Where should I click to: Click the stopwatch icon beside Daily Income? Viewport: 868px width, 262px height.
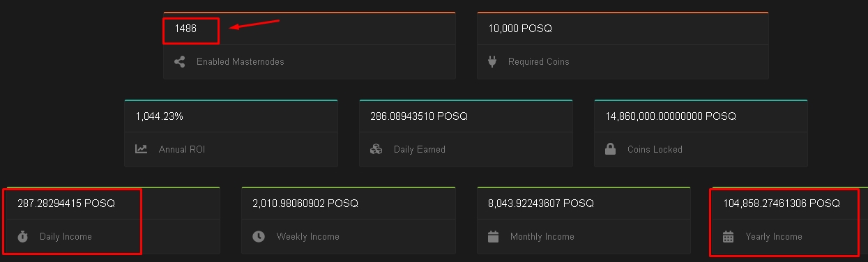pos(23,237)
